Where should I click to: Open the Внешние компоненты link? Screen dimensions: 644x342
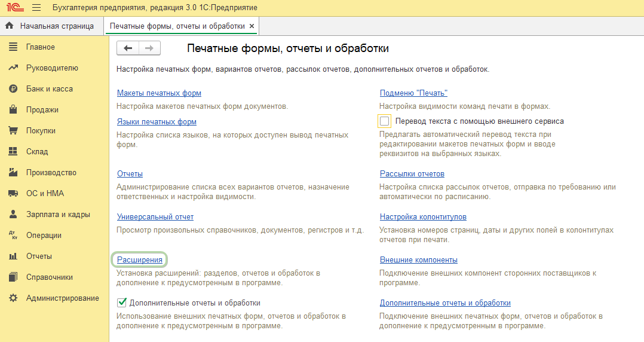click(x=419, y=259)
